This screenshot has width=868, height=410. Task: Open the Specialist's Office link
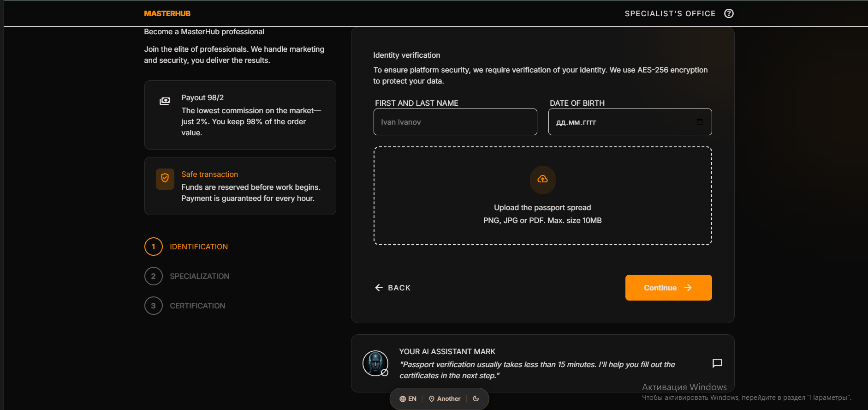coord(670,13)
